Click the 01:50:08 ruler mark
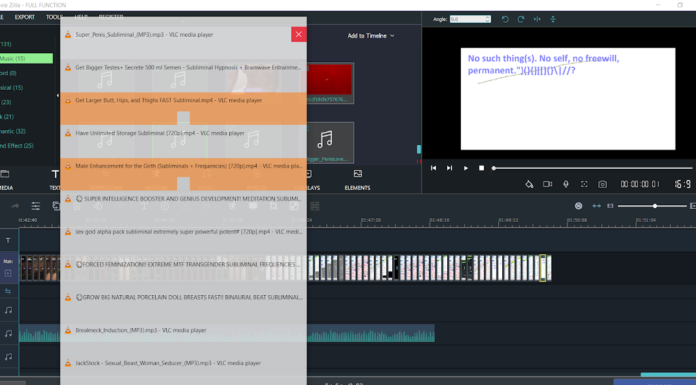This screenshot has width=696, height=385. click(577, 220)
